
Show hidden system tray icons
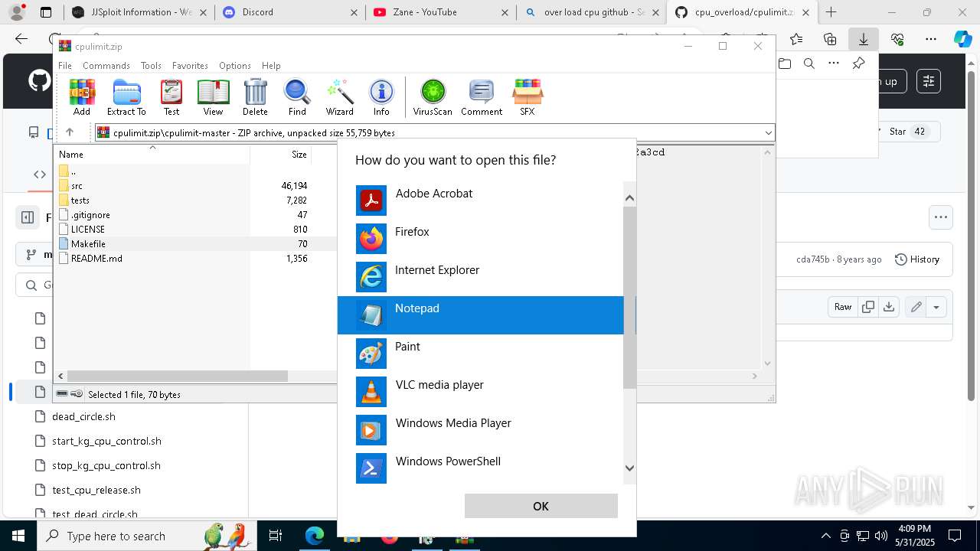point(825,536)
